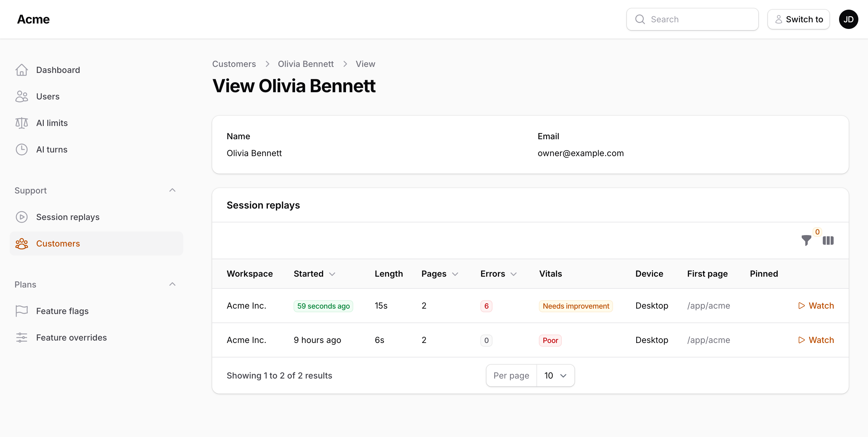
Task: Click the Switch to button
Action: click(799, 20)
